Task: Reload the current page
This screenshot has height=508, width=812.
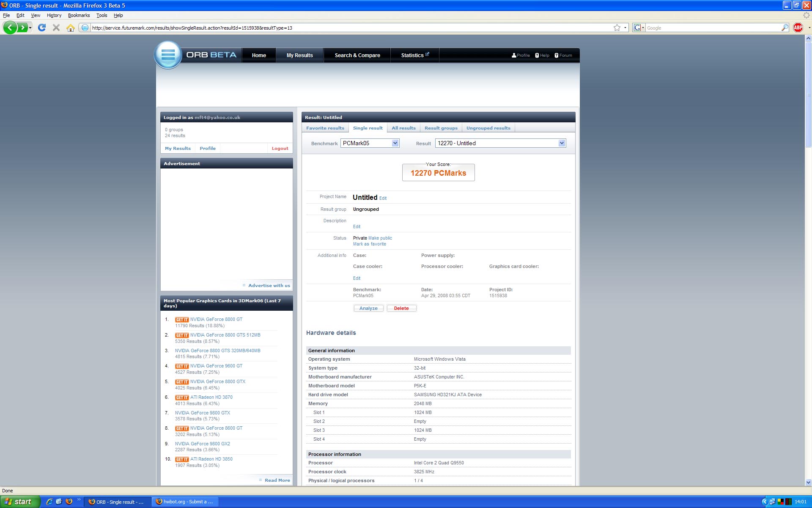Action: coord(41,28)
